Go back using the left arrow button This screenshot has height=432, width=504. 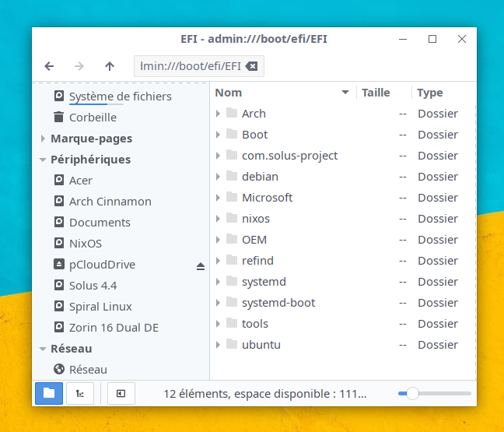coord(49,66)
